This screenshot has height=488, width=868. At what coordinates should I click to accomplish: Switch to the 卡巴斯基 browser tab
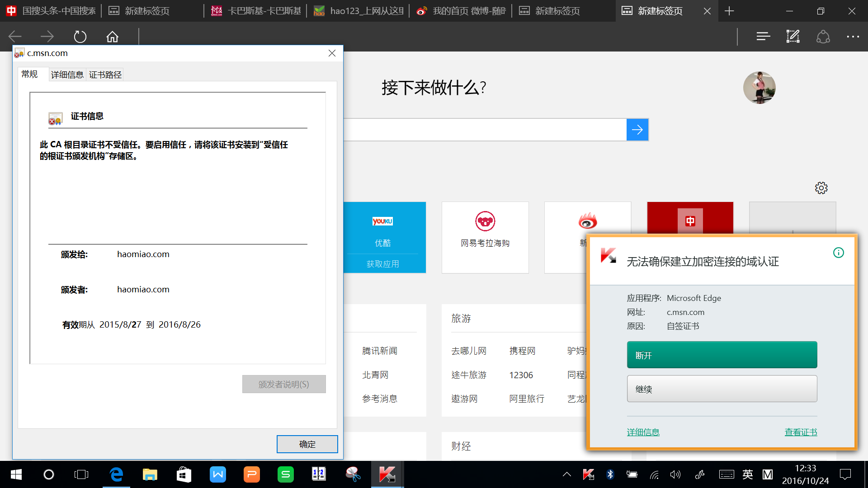click(x=256, y=11)
